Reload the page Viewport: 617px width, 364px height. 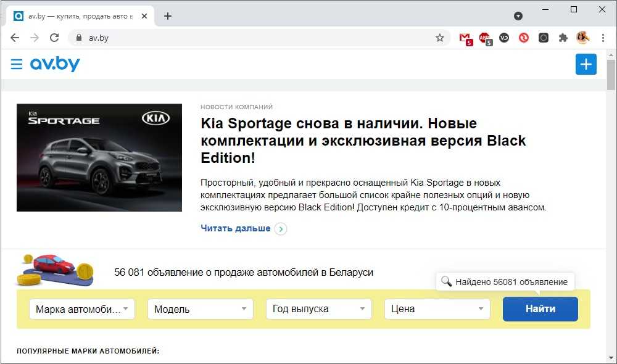54,38
